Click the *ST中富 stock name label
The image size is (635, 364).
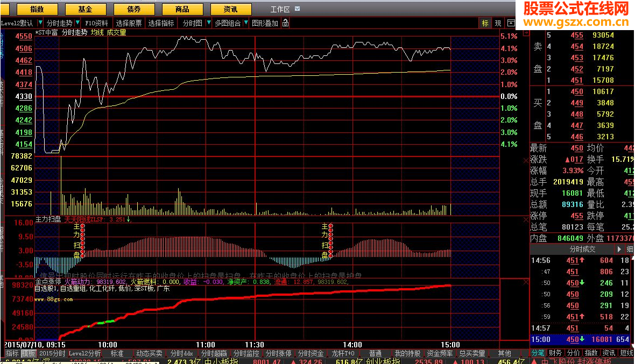47,32
